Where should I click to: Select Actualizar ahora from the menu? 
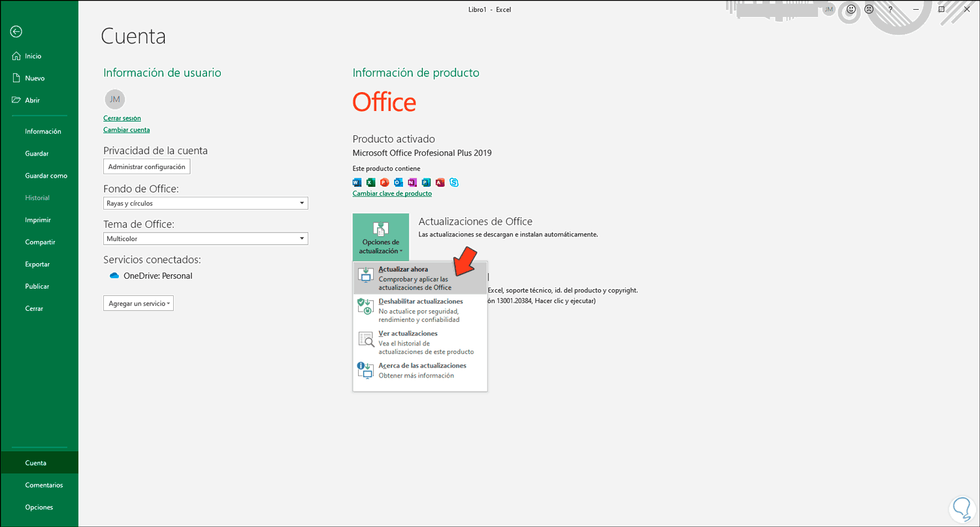pos(420,278)
